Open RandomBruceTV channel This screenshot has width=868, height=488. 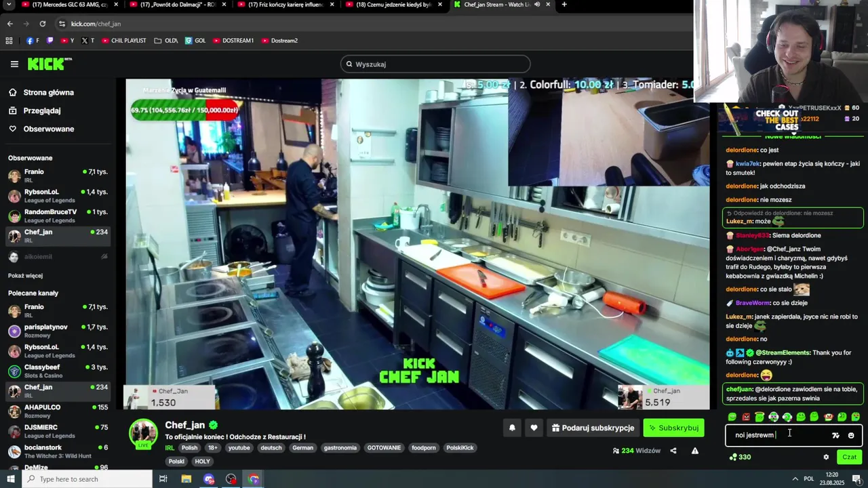click(x=58, y=216)
